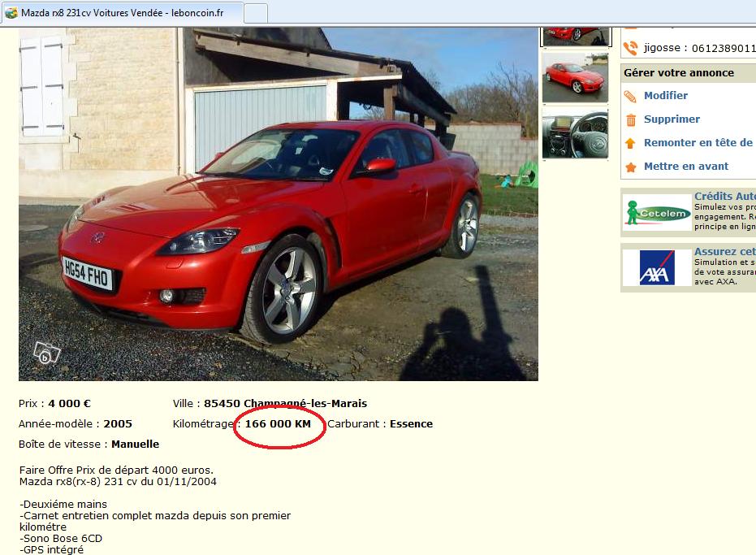This screenshot has width=756, height=555.
Task: Click the Cetelem logo
Action: coord(657,212)
